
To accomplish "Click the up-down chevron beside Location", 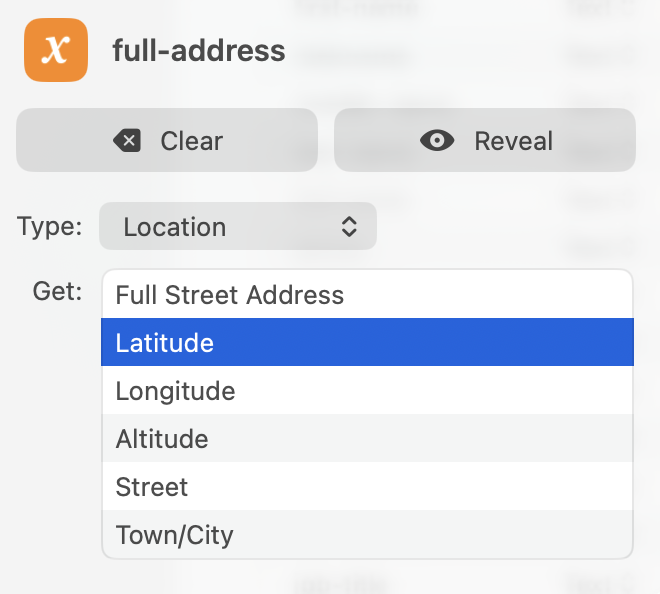I will tap(349, 227).
